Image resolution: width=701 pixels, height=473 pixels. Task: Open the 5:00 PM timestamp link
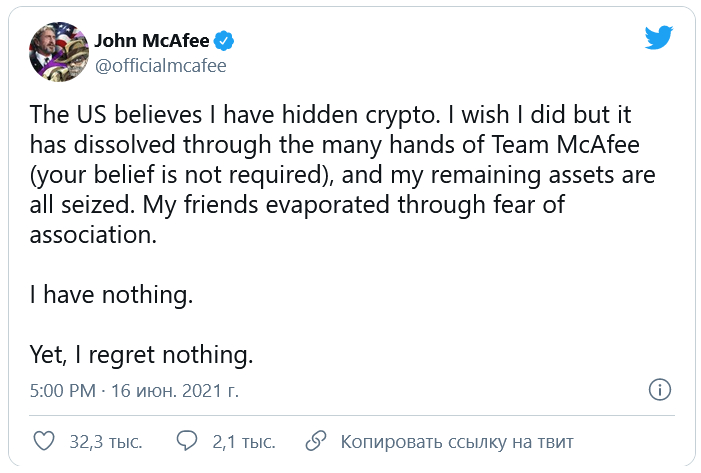(x=61, y=389)
